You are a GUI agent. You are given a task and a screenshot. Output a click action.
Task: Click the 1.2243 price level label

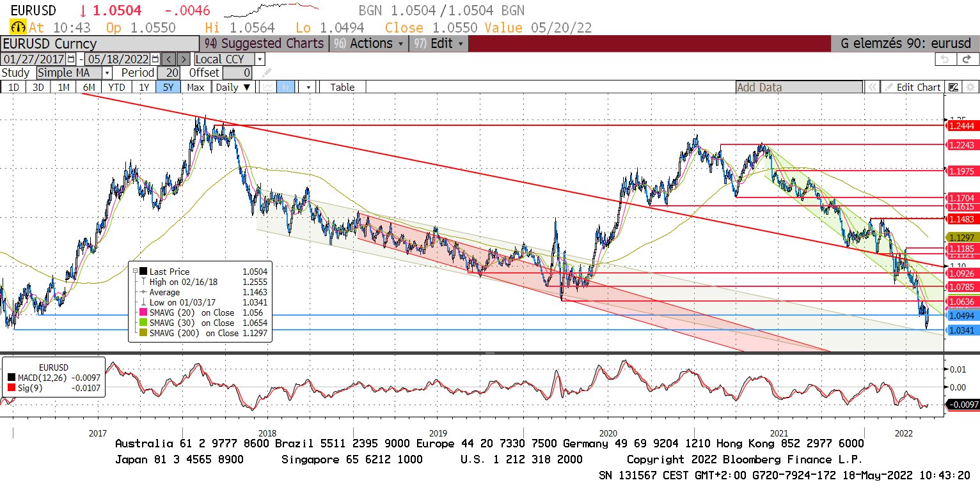pos(961,145)
